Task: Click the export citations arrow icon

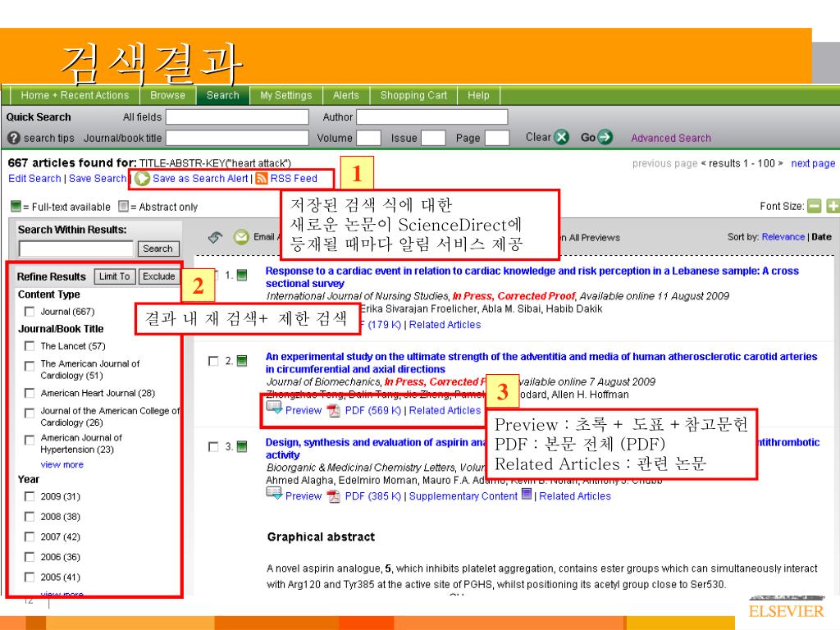Action: tap(216, 237)
